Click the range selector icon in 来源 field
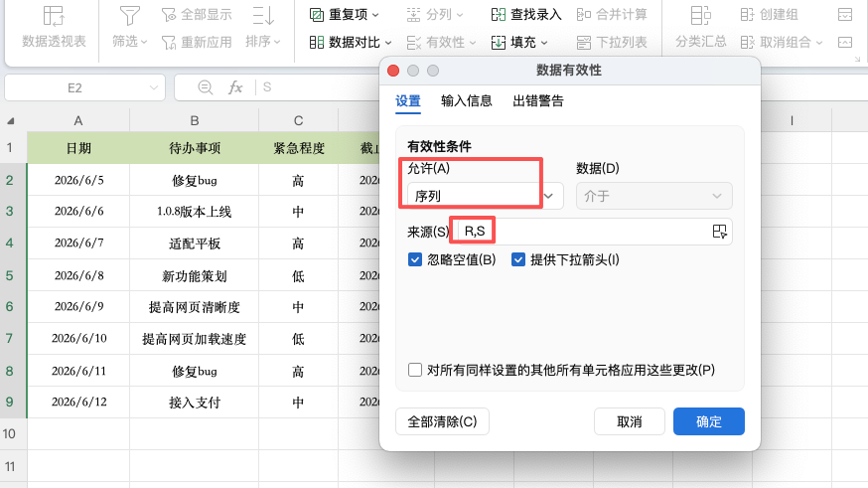Viewport: 868px width, 488px height. click(720, 232)
